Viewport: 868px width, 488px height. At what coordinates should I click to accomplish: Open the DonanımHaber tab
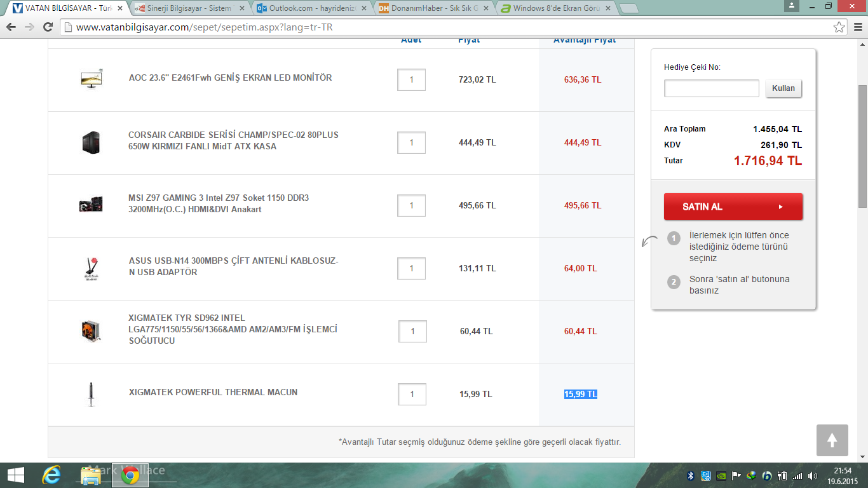tap(433, 8)
